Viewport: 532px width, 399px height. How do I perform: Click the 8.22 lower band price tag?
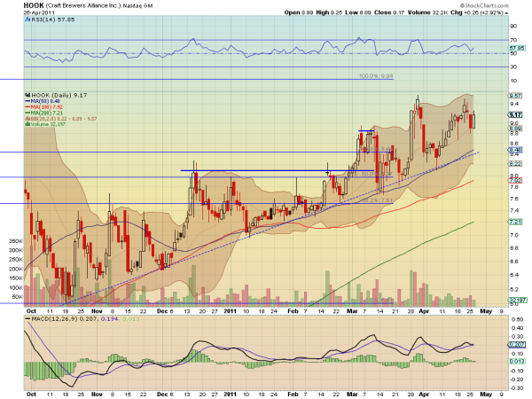[515, 164]
